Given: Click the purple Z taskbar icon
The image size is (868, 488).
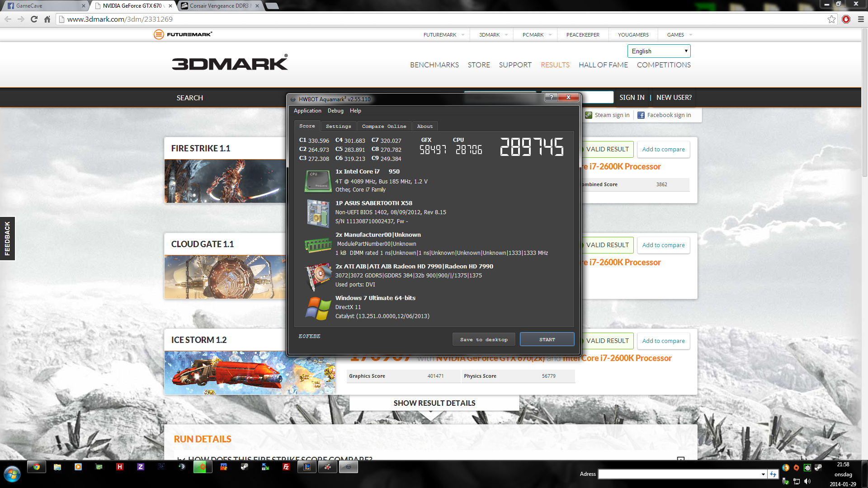Looking at the screenshot, I should click(x=141, y=467).
